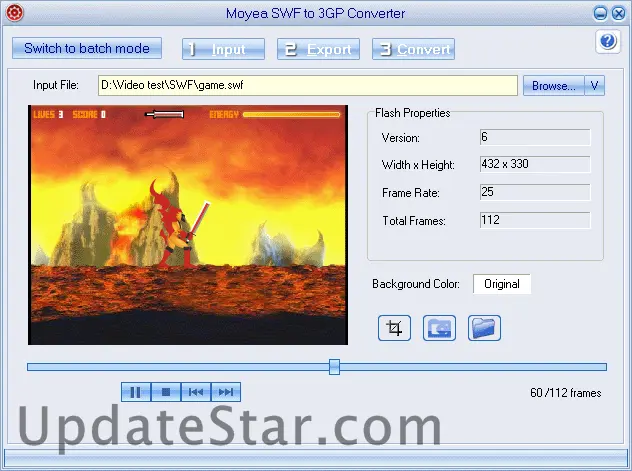Click the crop tool icon
632x471 pixels.
394,328
